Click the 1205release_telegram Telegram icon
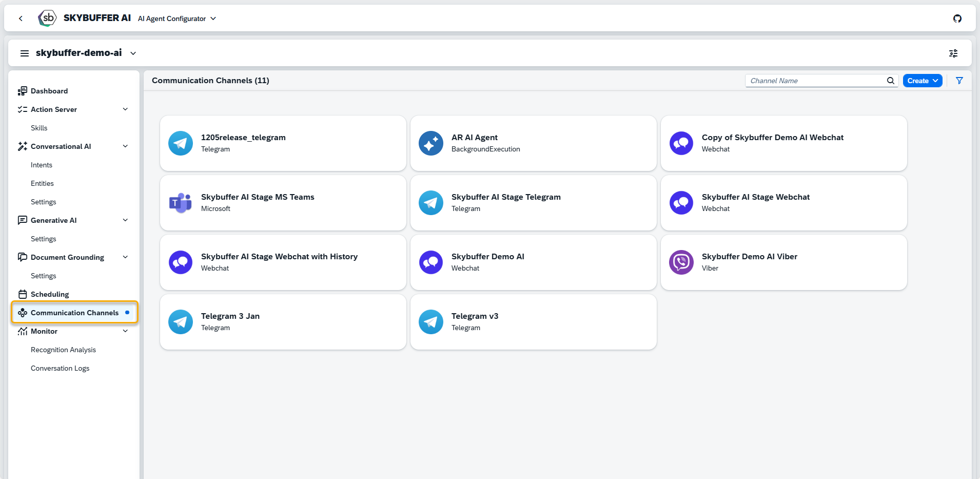 (x=181, y=143)
